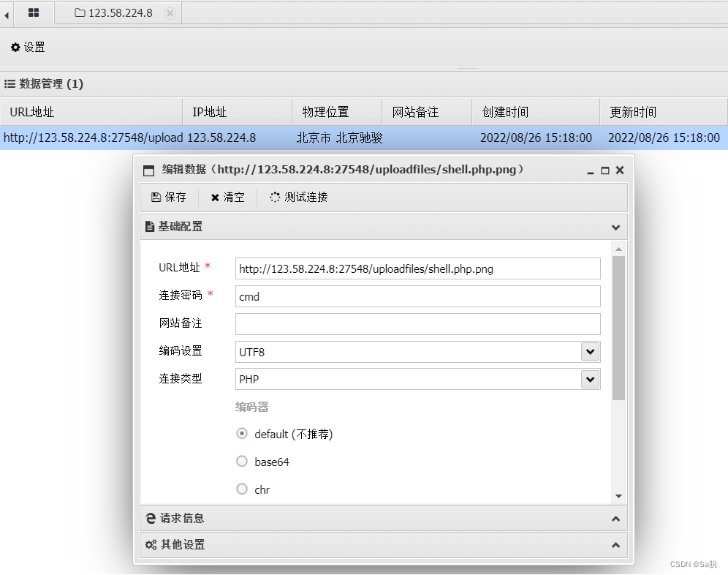Choose the chr encoder option

tap(241, 489)
